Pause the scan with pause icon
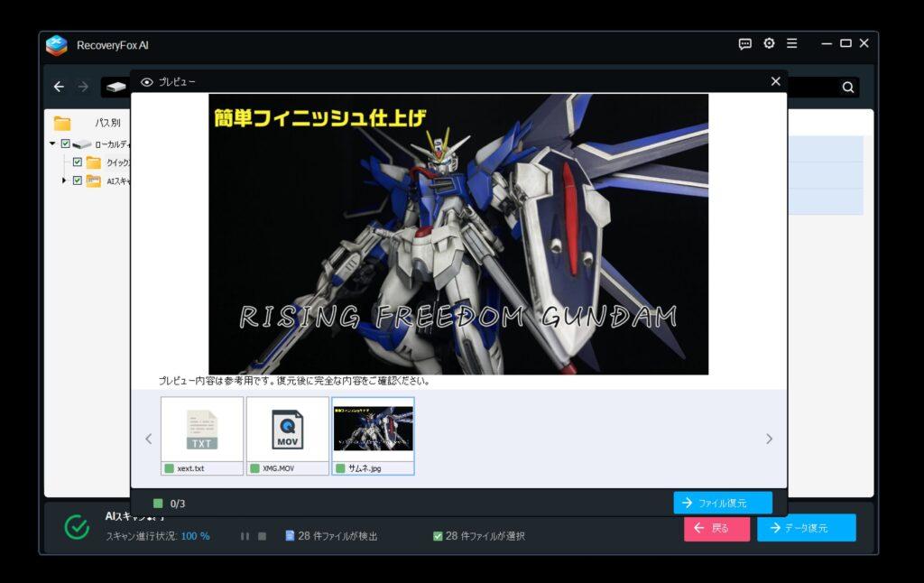Image resolution: width=924 pixels, height=583 pixels. coord(245,536)
